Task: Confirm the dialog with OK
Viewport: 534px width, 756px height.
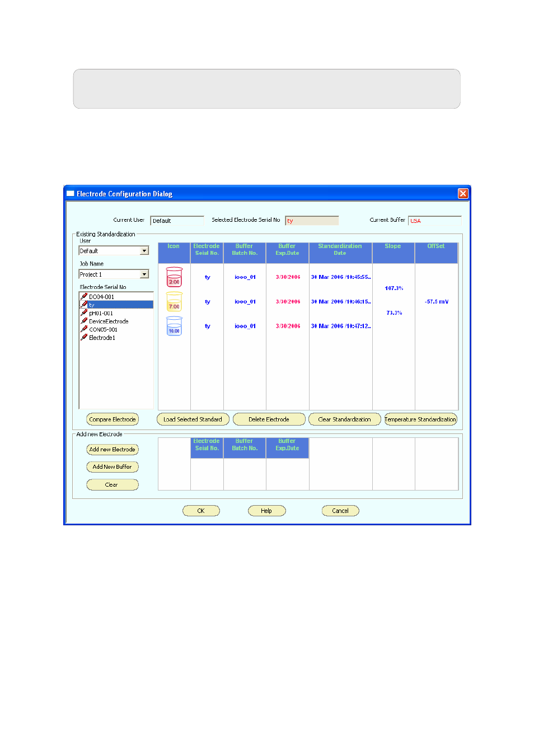Action: point(201,511)
